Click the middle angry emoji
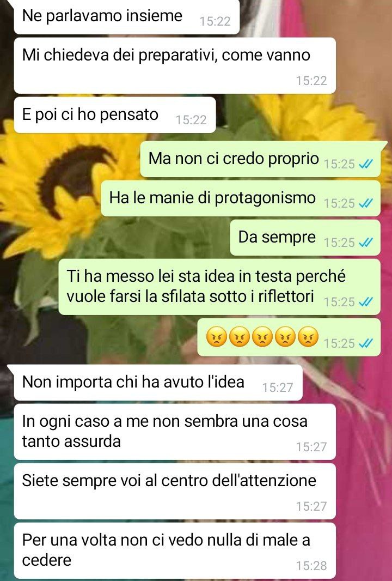This screenshot has width=392, height=581. [262, 337]
